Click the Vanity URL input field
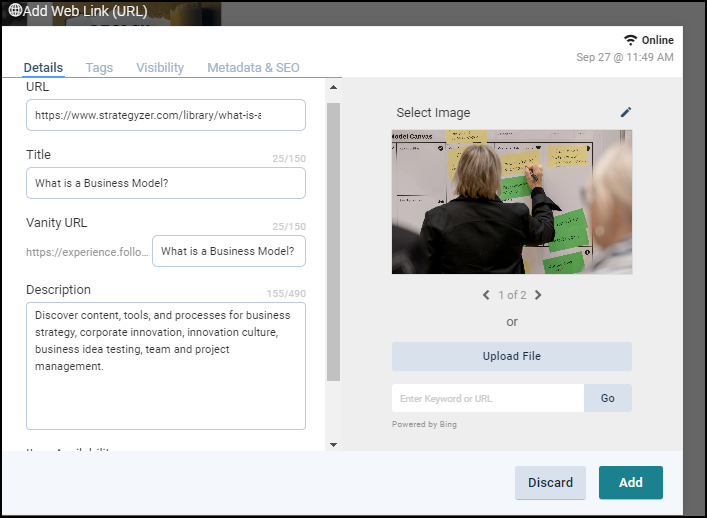 (228, 251)
